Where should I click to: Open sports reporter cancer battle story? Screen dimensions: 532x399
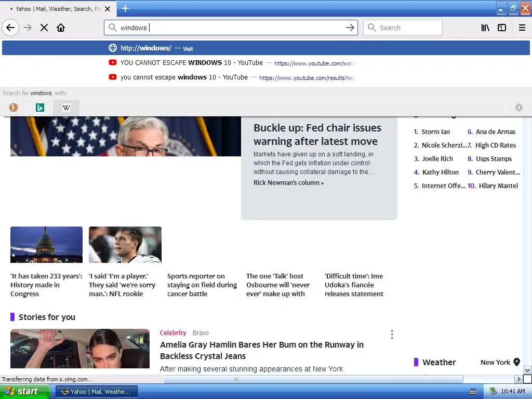pos(202,285)
